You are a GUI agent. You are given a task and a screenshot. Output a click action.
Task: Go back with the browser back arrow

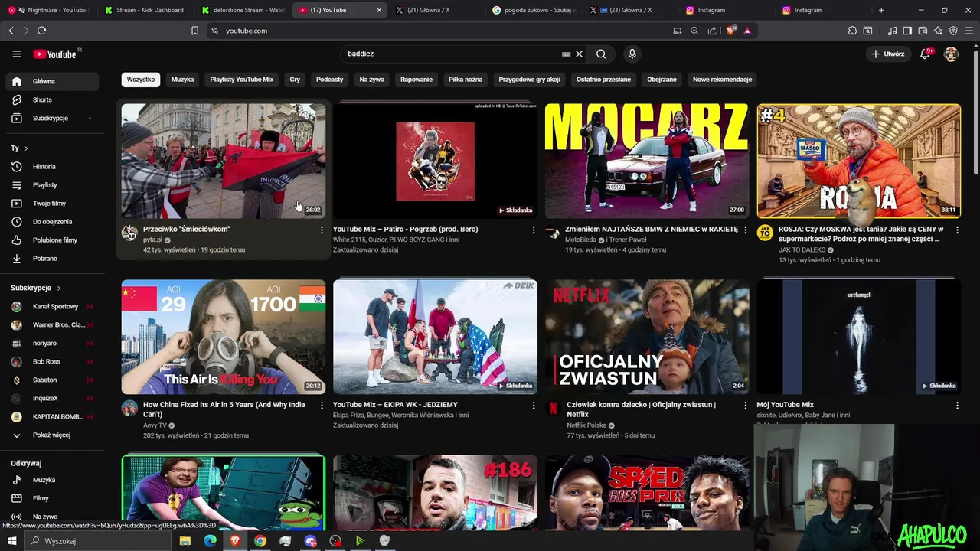(11, 31)
